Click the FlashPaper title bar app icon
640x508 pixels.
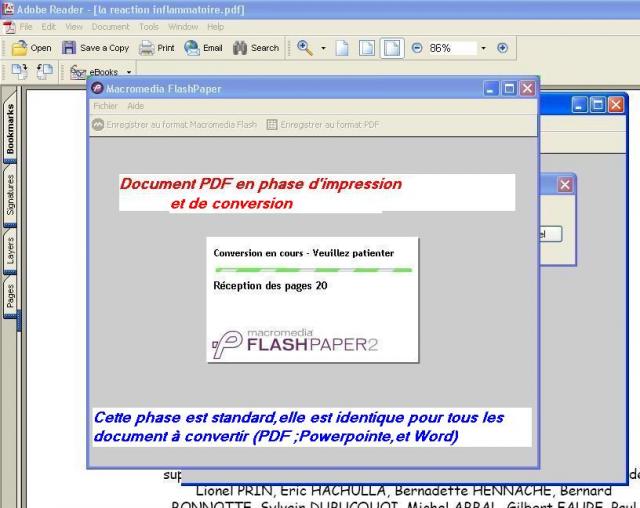tap(97, 88)
